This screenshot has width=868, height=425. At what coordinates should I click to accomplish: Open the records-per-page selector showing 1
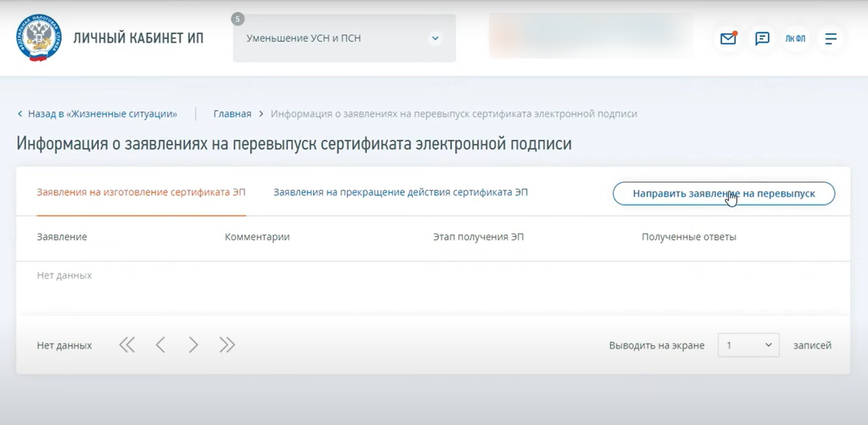749,345
